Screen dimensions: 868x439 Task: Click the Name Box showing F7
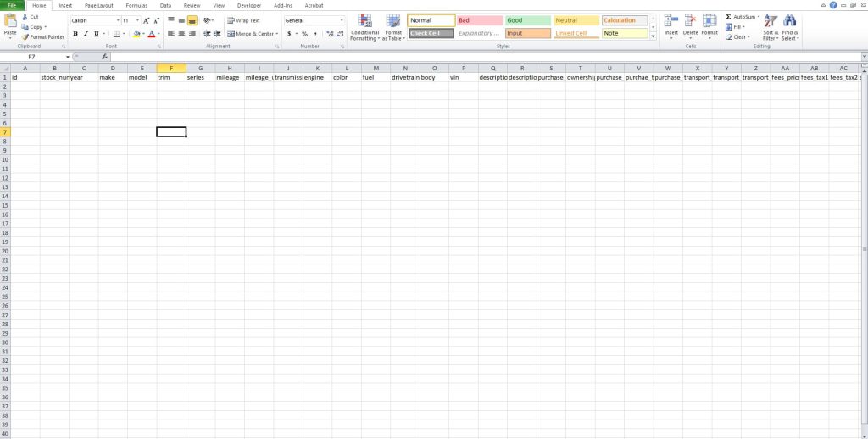(x=32, y=57)
